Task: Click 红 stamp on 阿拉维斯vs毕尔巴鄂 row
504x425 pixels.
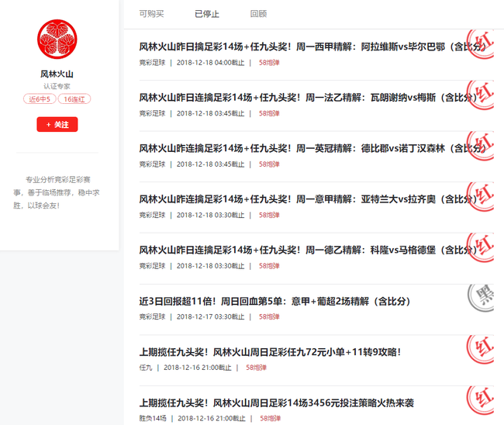Action: 480,44
